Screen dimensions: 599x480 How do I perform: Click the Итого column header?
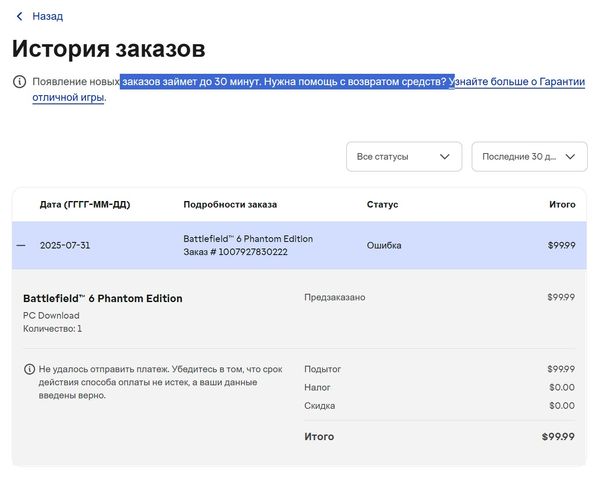[562, 204]
